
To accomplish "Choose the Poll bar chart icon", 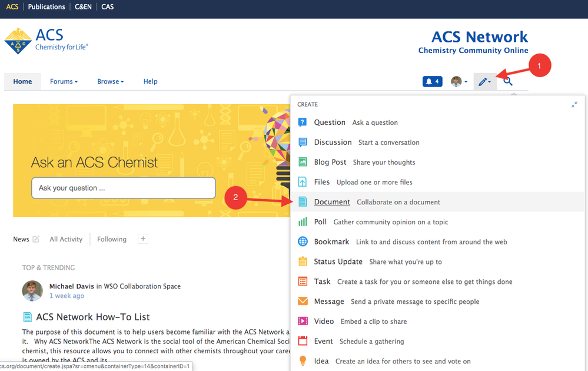I will pyautogui.click(x=303, y=222).
